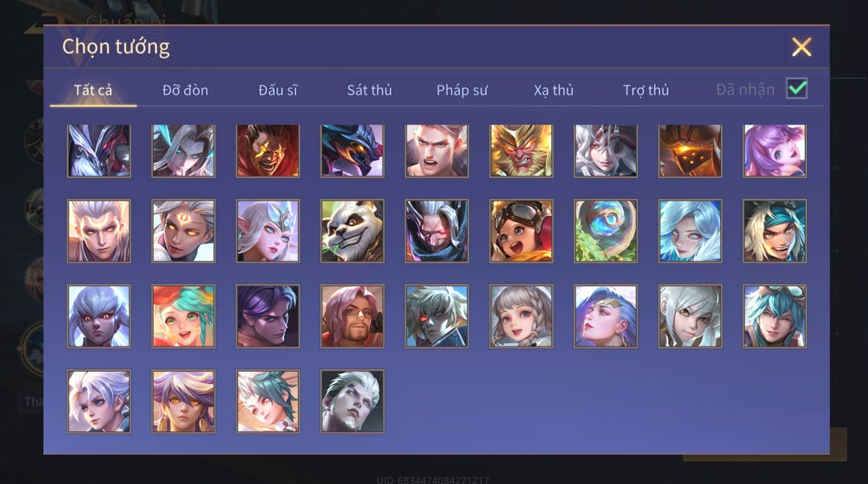Pick the girl with aviator goggles hero
The width and height of the screenshot is (868, 484).
[521, 231]
